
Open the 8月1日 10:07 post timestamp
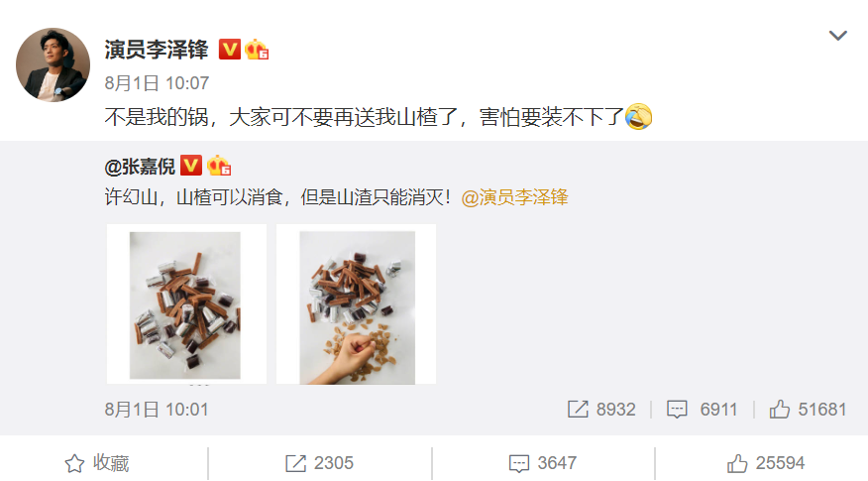click(157, 83)
